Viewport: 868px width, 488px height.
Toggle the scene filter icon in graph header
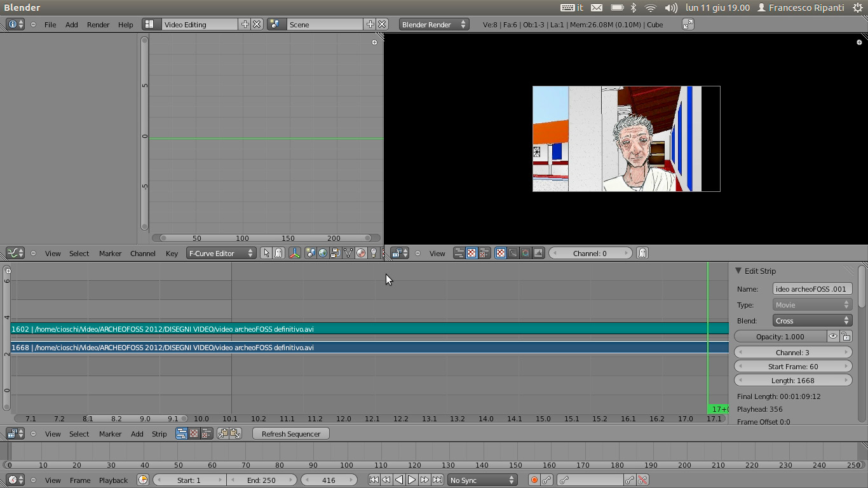click(310, 253)
